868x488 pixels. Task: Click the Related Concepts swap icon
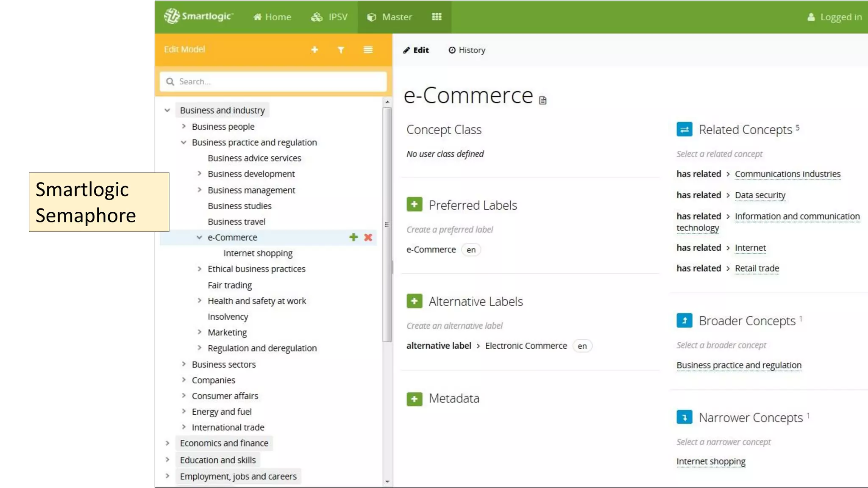click(x=684, y=130)
